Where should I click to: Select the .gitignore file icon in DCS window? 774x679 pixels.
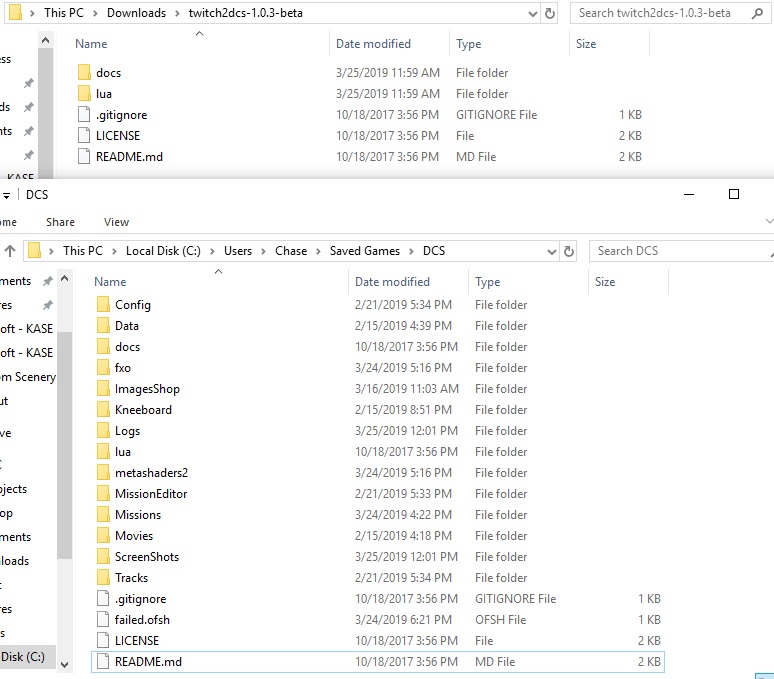tap(103, 599)
